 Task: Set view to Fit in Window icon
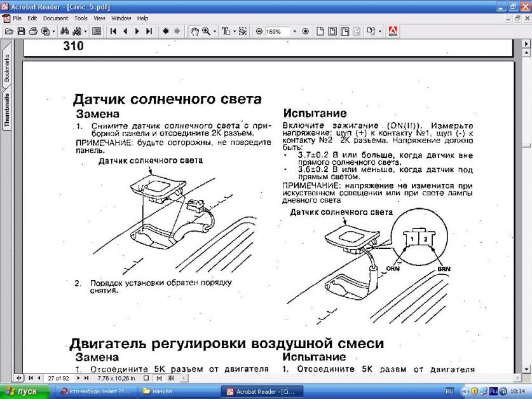click(x=332, y=32)
